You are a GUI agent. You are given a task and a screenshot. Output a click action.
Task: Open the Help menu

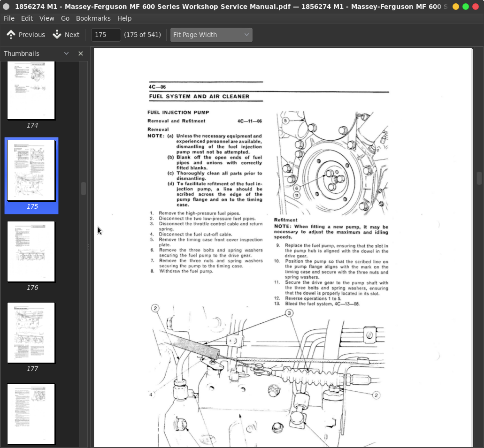tap(124, 18)
